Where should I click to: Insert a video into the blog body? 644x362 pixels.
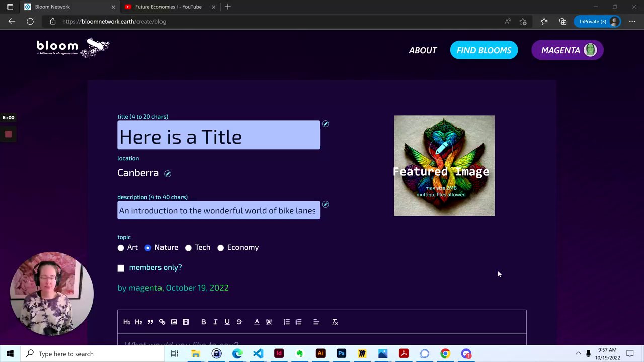[x=186, y=322]
